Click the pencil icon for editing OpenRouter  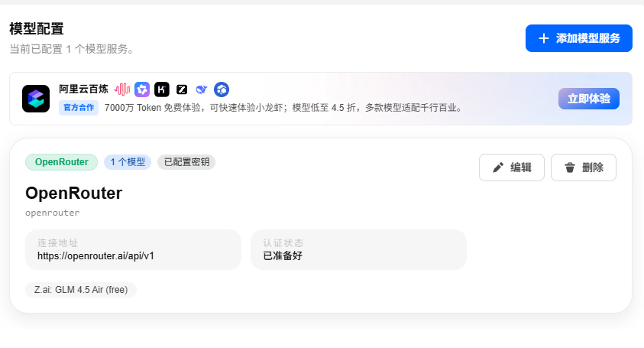click(x=498, y=167)
